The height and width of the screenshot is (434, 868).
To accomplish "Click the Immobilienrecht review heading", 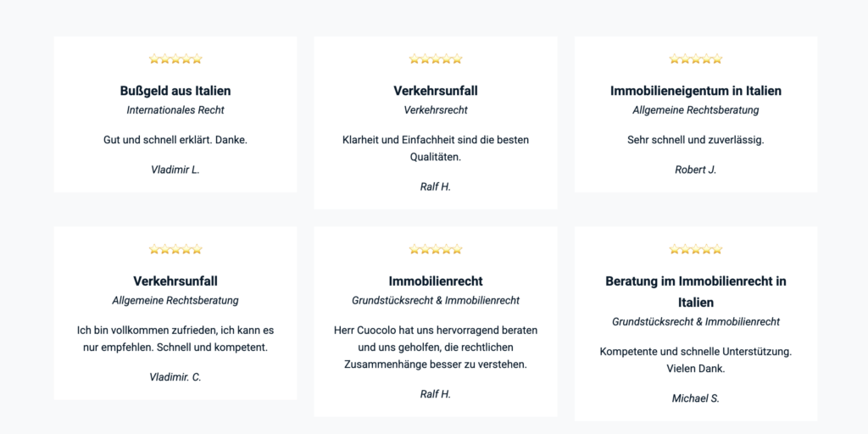I will pyautogui.click(x=436, y=281).
